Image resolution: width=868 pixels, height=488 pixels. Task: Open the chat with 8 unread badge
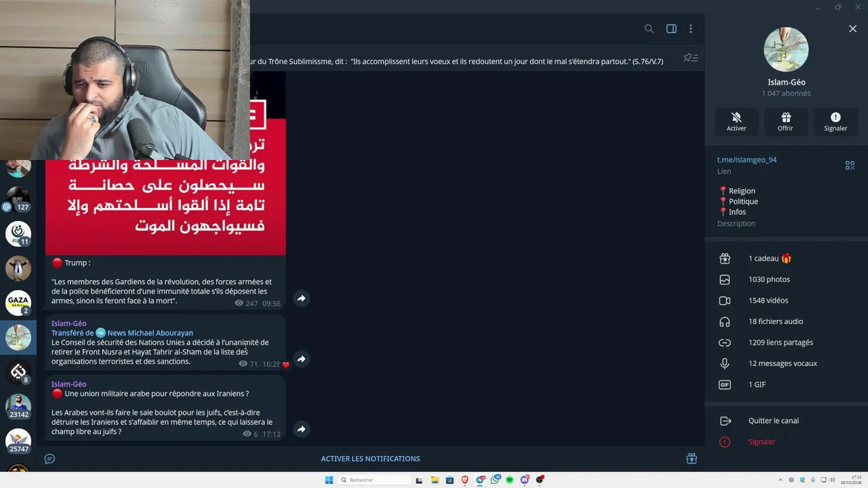point(18,371)
